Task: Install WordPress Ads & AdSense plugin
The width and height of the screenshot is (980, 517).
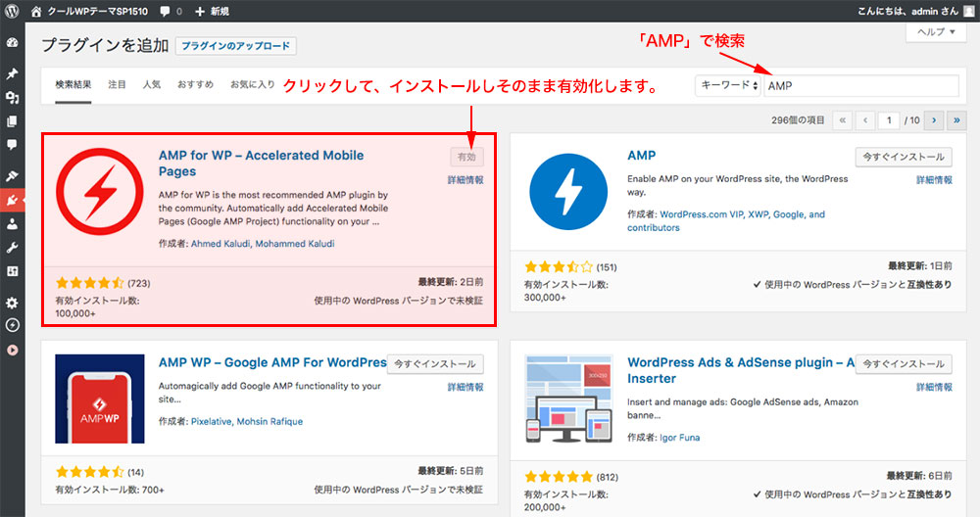Action: (x=904, y=364)
